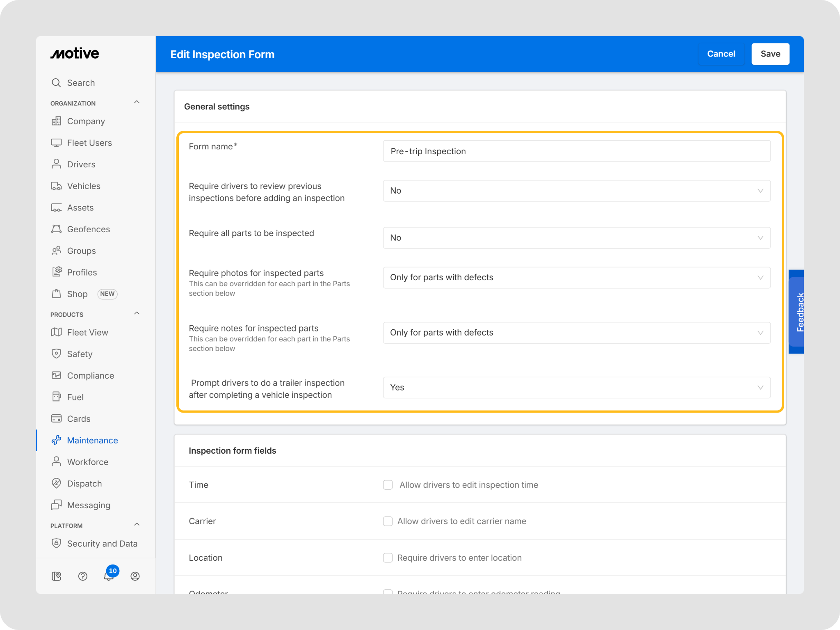This screenshot has height=630, width=840.
Task: Go to Fleet Users in sidebar
Action: point(89,143)
